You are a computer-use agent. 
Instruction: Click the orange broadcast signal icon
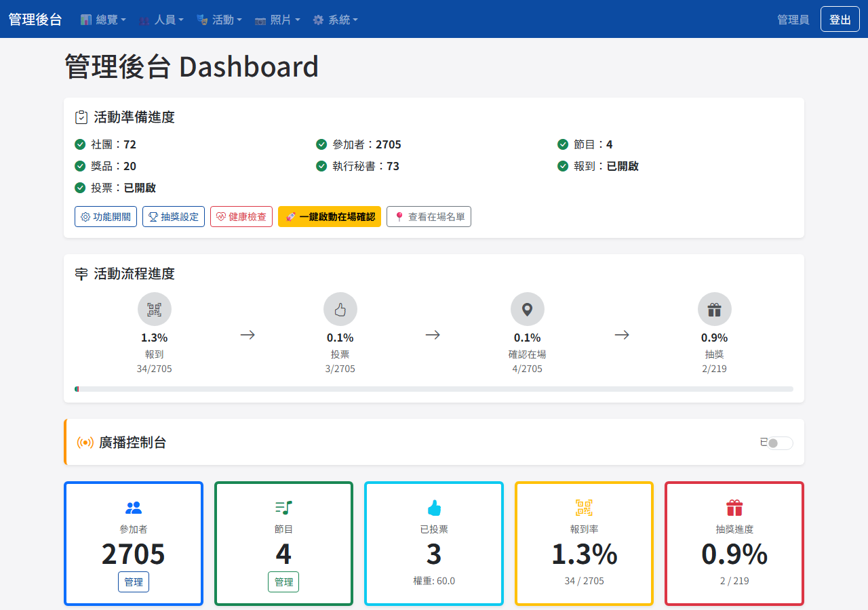pos(85,443)
